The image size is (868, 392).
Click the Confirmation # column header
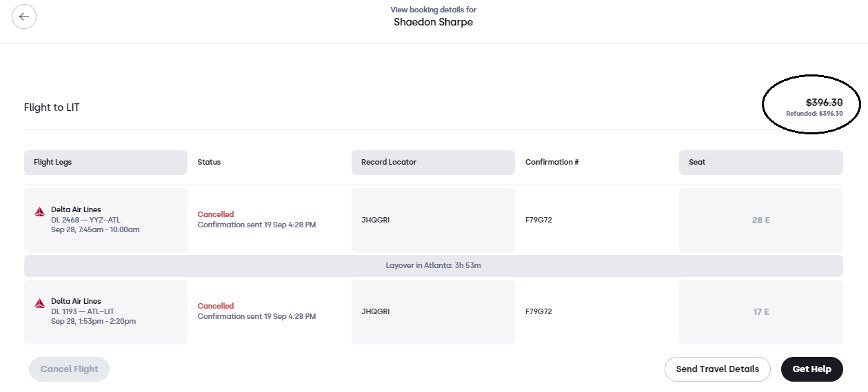pos(552,163)
